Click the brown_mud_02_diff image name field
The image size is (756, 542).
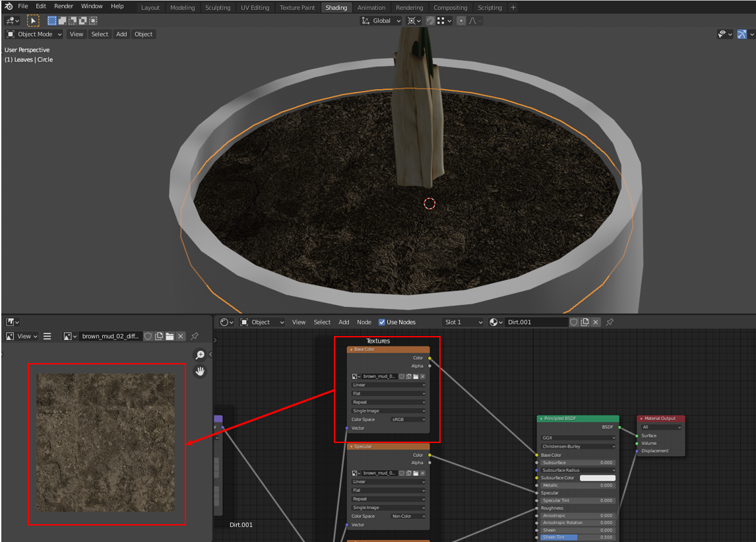tap(110, 337)
